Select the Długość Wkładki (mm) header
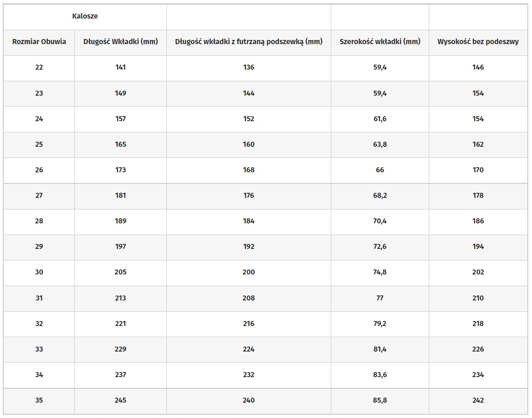 (120, 42)
